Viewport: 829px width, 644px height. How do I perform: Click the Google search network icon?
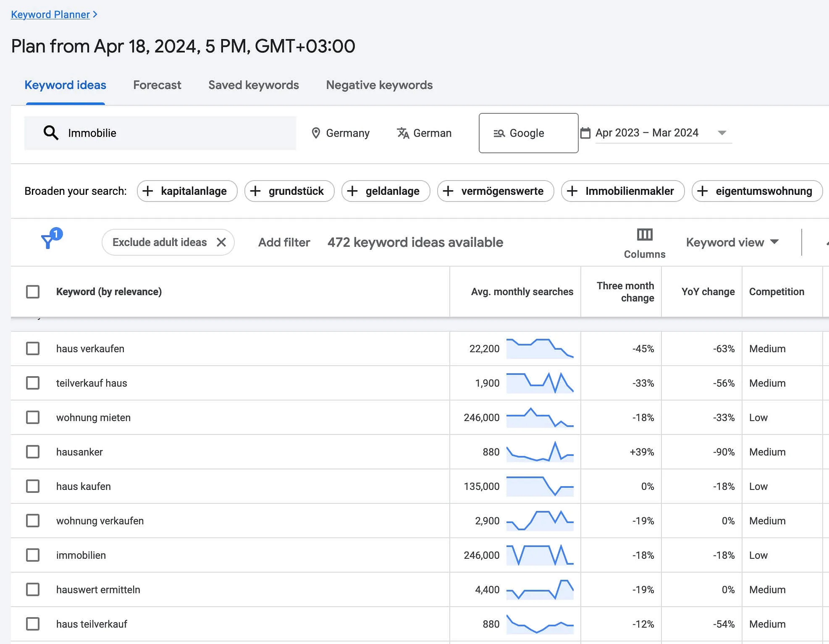click(499, 133)
